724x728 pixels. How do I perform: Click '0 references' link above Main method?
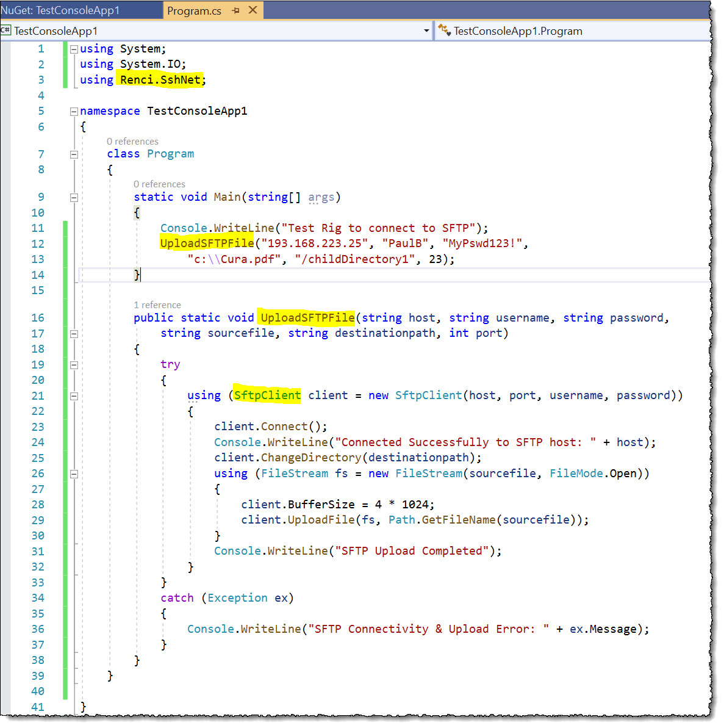point(159,184)
